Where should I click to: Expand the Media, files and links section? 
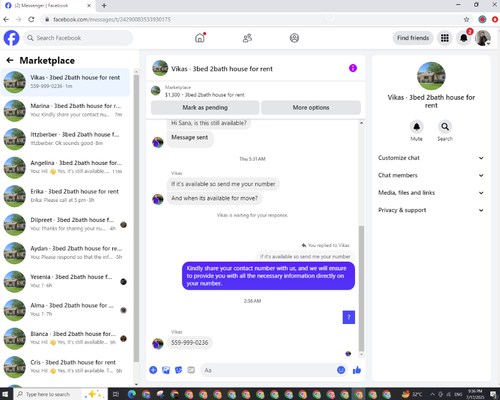point(431,193)
